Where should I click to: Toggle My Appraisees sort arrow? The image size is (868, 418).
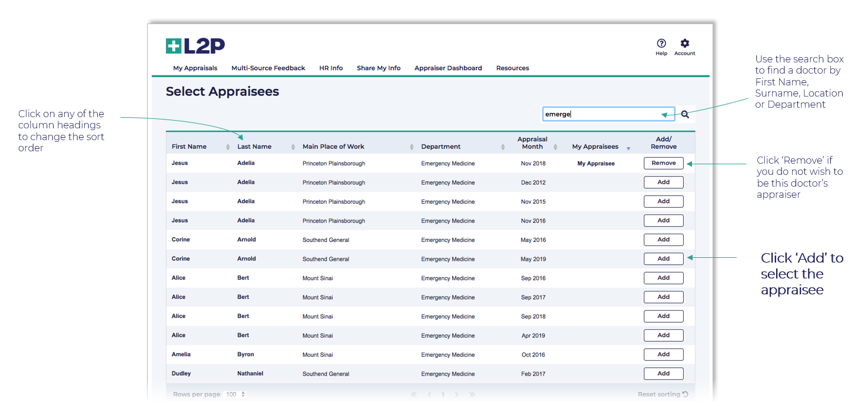(628, 148)
